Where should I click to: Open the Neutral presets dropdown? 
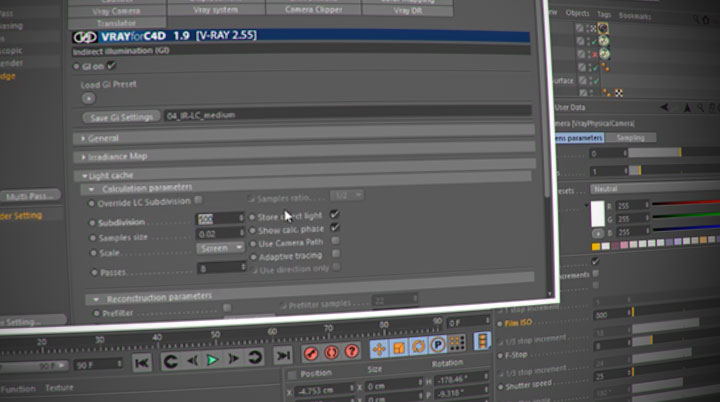pos(655,188)
